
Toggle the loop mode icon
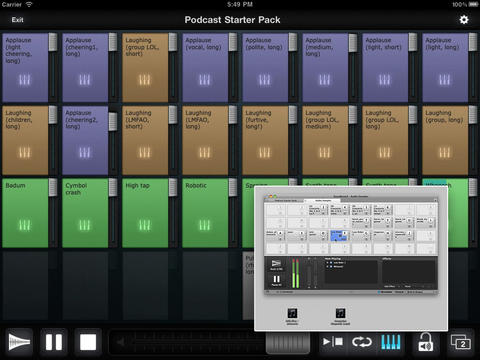(361, 342)
